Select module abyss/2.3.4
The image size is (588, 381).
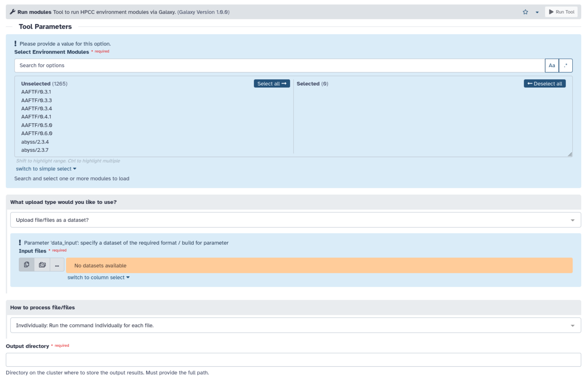click(35, 142)
